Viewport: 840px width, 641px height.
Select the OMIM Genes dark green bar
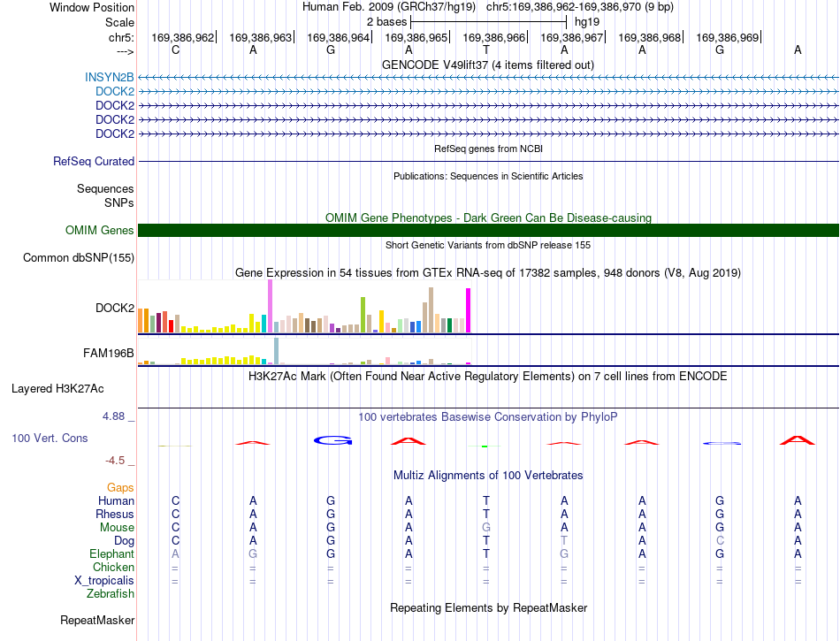tap(488, 230)
